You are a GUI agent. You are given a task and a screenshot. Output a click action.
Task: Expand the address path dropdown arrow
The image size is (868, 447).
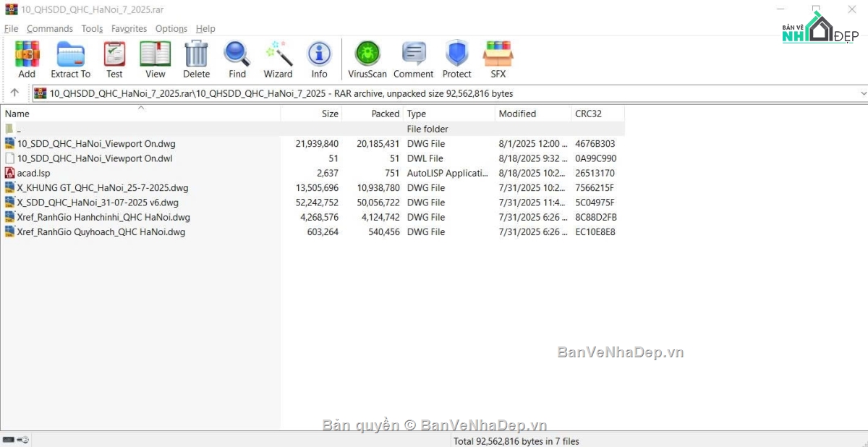(862, 93)
